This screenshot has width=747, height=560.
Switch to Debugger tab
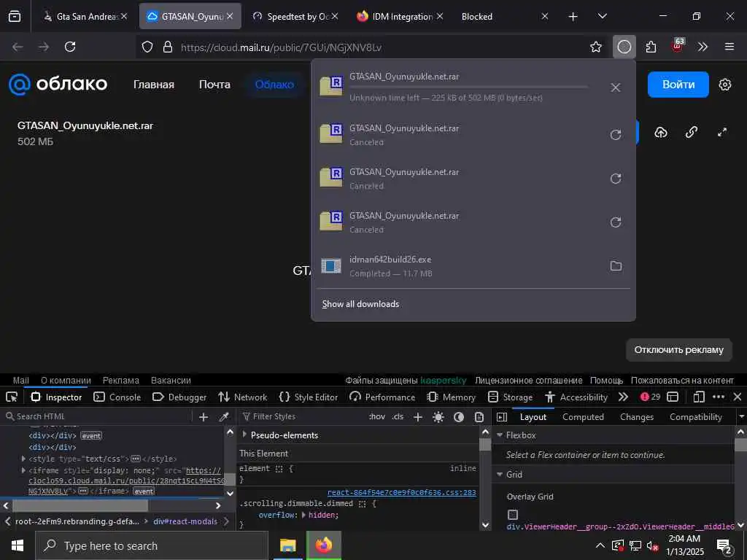point(179,397)
